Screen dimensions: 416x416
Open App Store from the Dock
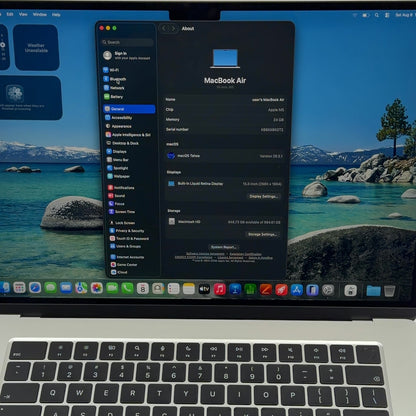pyautogui.click(x=297, y=290)
